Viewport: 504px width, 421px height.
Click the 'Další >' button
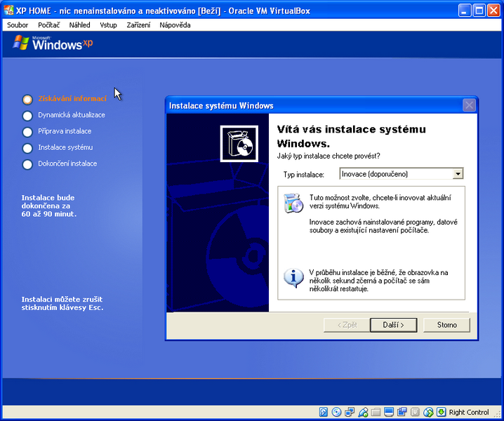[394, 325]
